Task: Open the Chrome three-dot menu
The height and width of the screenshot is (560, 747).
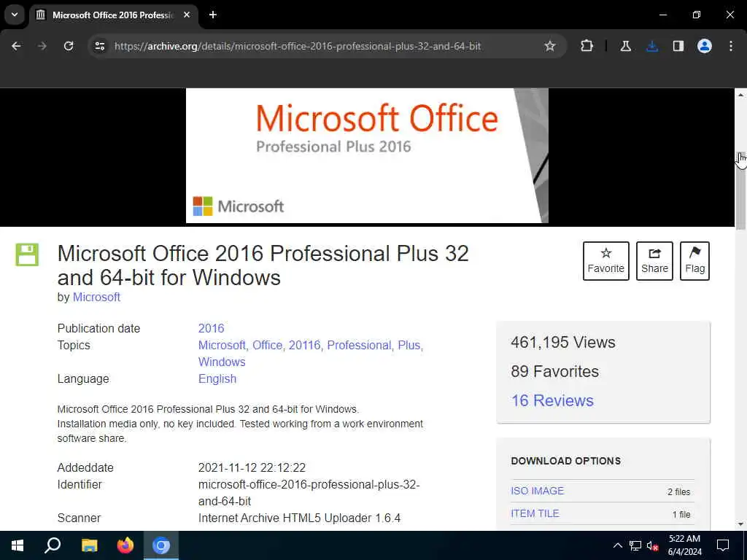Action: [731, 46]
